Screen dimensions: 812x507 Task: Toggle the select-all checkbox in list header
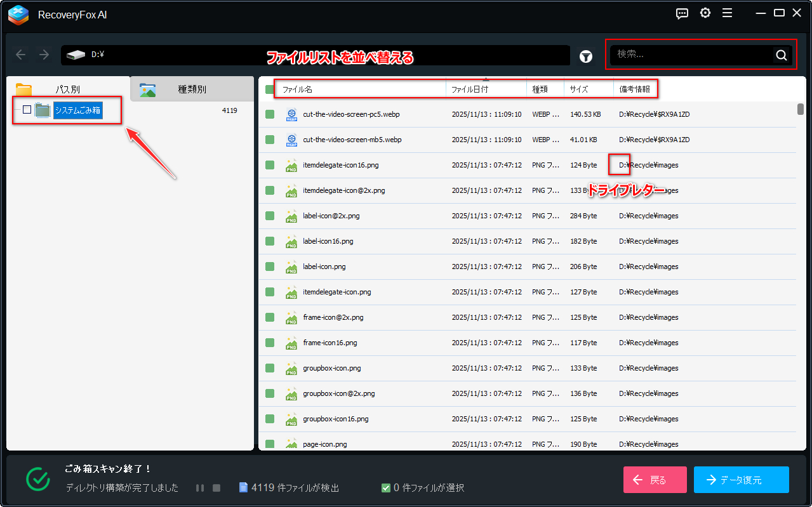coord(269,89)
